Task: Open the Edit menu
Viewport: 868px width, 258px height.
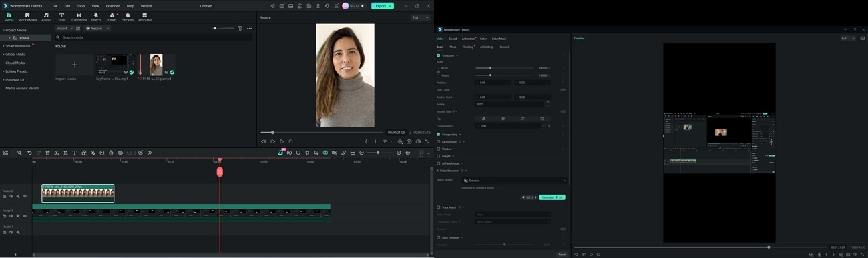Action: (x=67, y=5)
